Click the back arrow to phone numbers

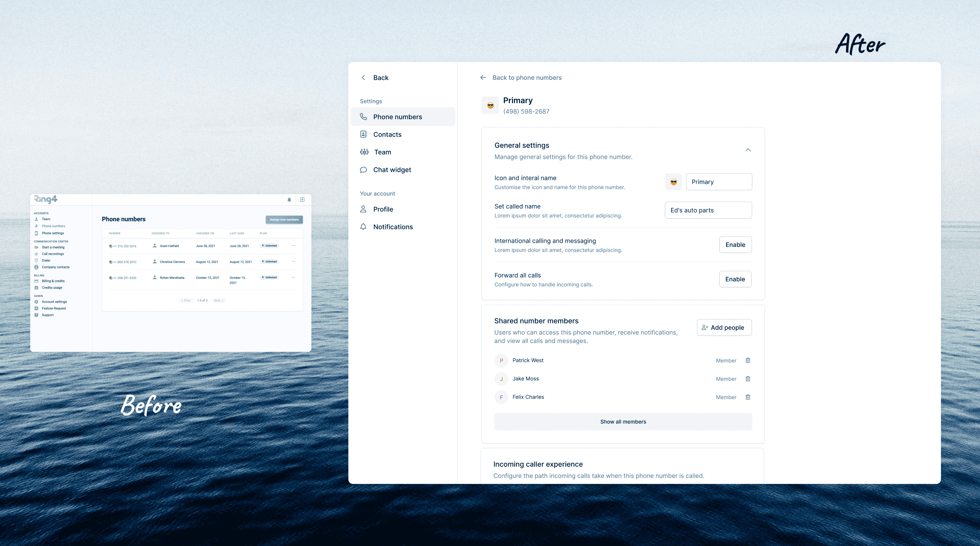[x=483, y=78]
